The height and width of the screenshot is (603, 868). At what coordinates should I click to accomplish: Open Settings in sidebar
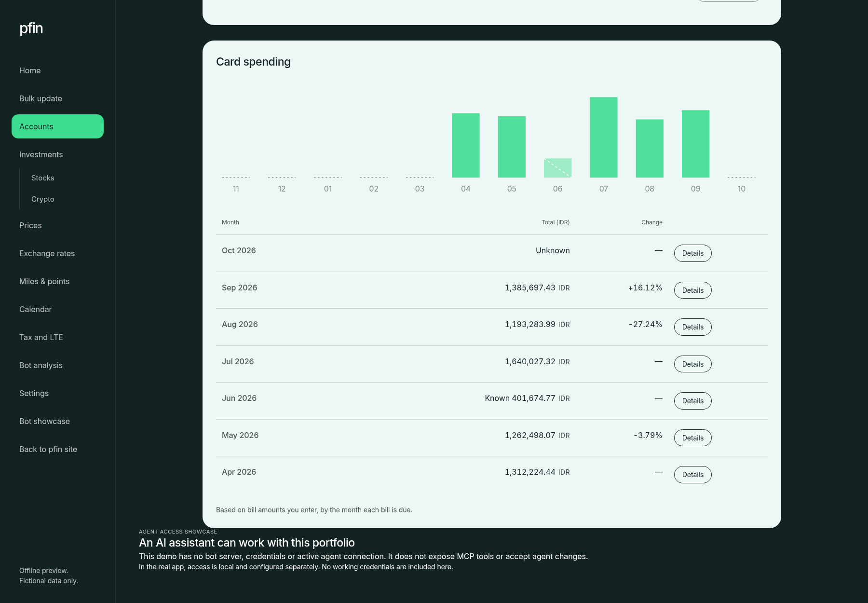(57, 393)
